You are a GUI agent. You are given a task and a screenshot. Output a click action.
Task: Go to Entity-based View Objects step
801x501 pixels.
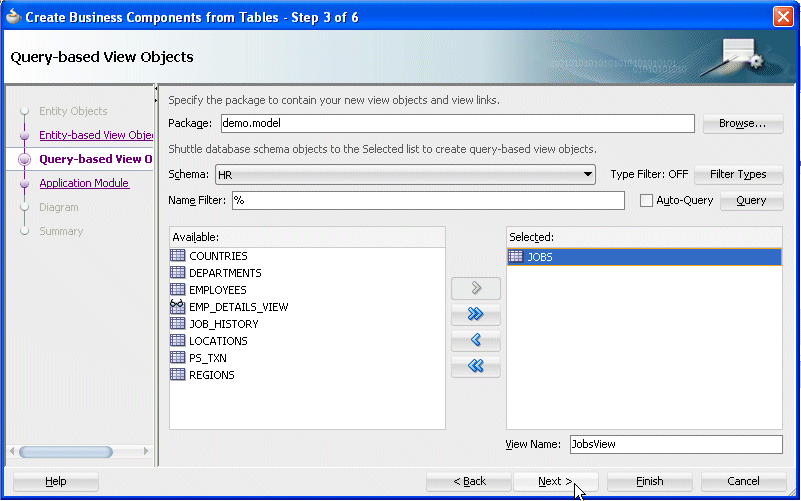96,135
